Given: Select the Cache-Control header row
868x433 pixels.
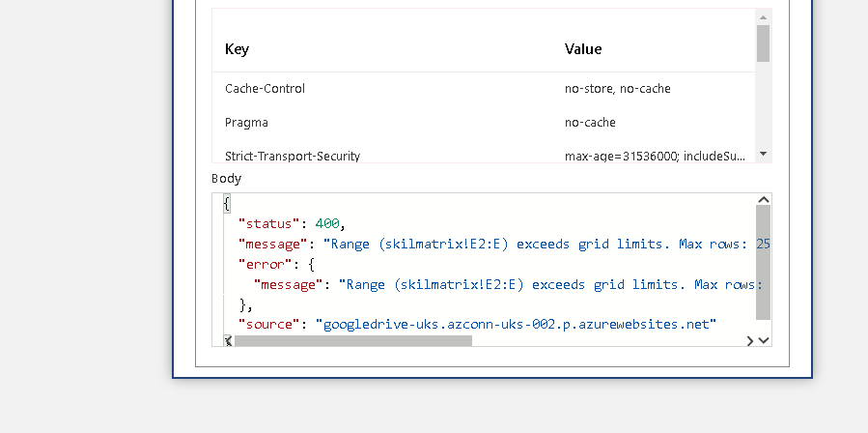Looking at the screenshot, I should (x=484, y=89).
